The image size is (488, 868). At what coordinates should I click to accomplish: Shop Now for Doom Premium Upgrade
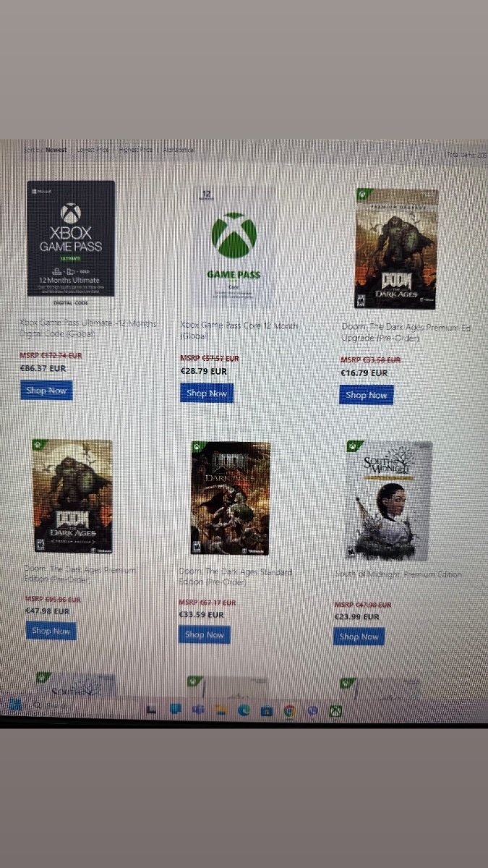point(367,395)
